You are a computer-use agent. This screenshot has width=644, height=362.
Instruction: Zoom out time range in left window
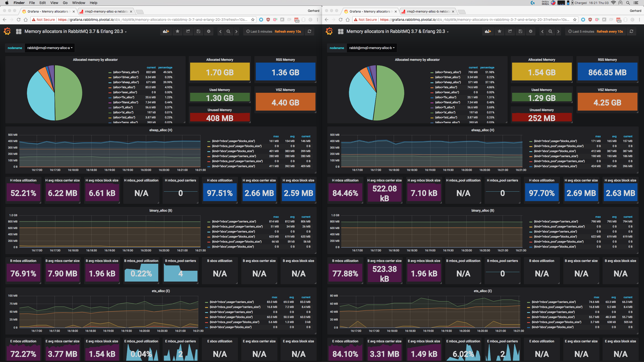tap(228, 31)
